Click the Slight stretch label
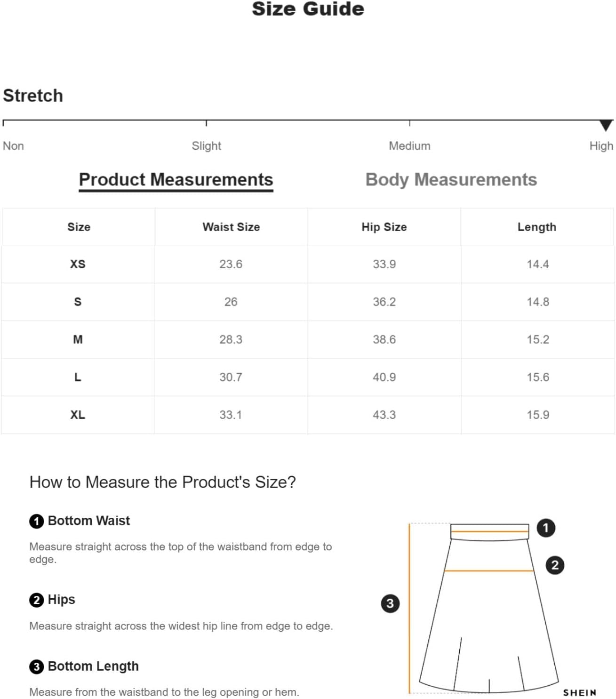 click(206, 146)
